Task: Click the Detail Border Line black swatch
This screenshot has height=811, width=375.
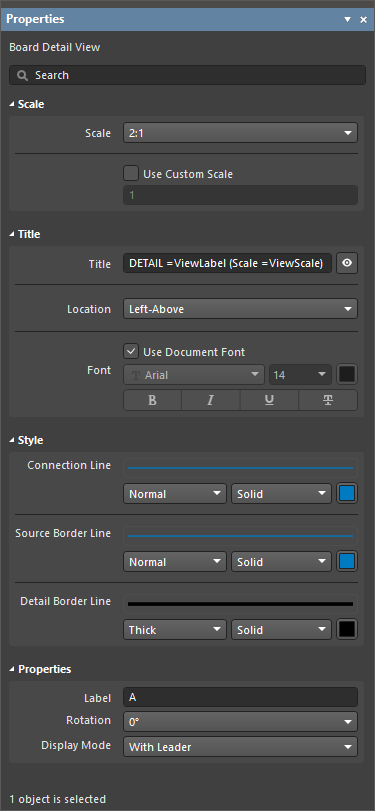Action: click(347, 629)
